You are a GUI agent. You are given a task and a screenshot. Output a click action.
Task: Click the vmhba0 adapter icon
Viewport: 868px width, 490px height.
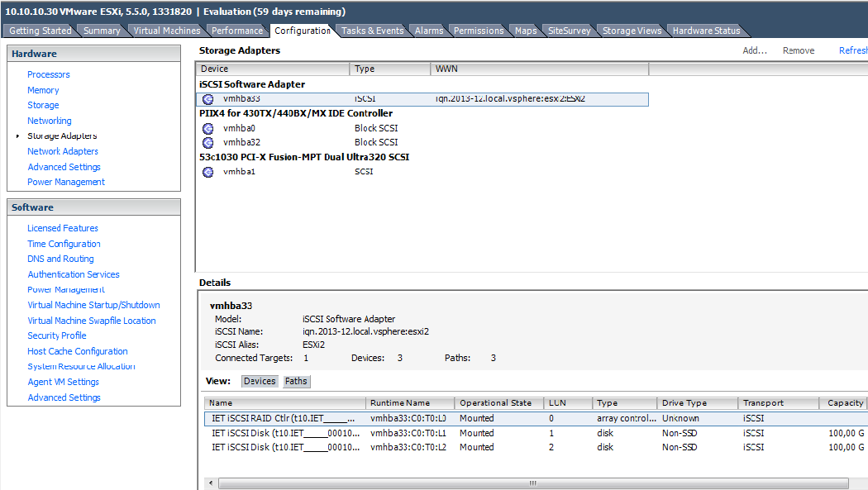coord(208,128)
